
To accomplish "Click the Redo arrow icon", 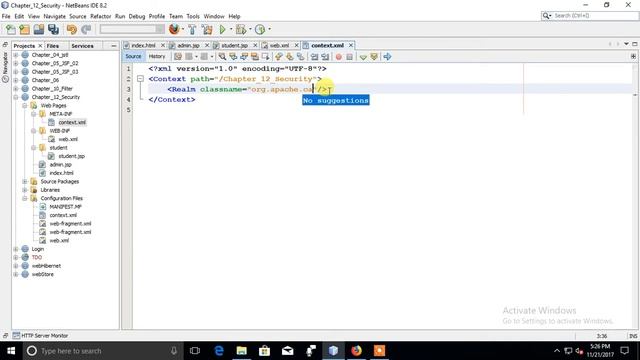I will point(86,29).
